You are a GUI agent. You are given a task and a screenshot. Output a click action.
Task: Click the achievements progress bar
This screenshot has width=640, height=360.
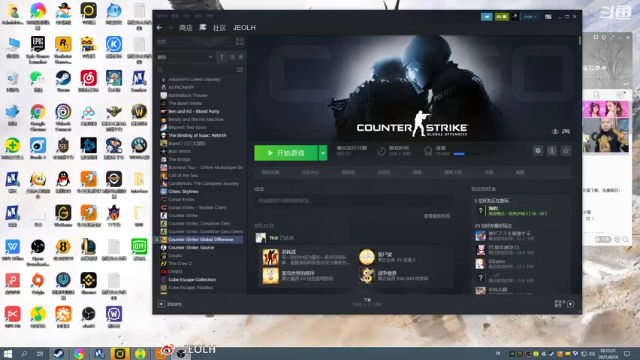click(466, 154)
